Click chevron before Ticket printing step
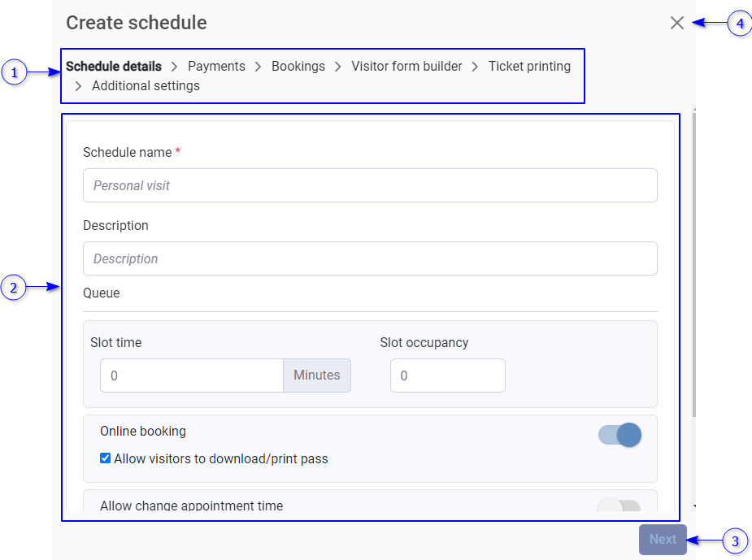The image size is (752, 560). click(x=475, y=67)
